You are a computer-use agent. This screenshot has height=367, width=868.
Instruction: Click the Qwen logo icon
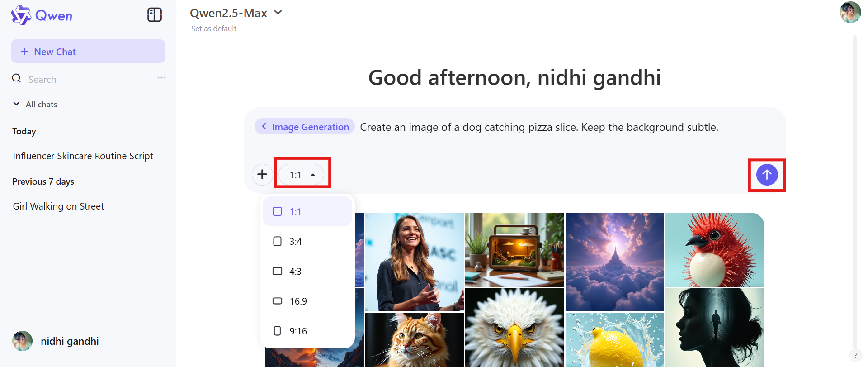pos(20,15)
